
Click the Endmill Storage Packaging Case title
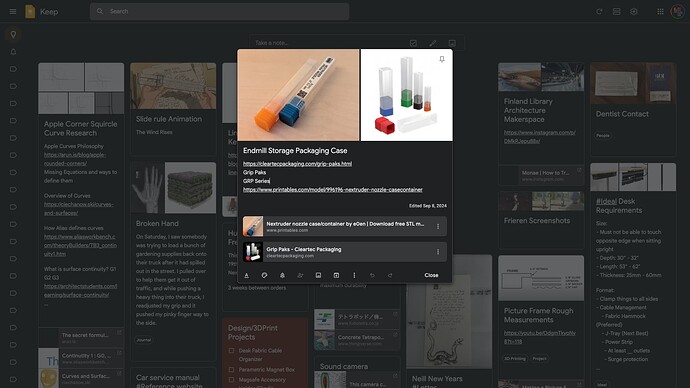(295, 150)
